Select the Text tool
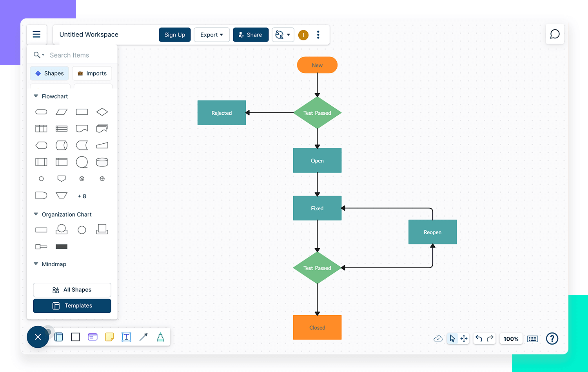 point(126,337)
